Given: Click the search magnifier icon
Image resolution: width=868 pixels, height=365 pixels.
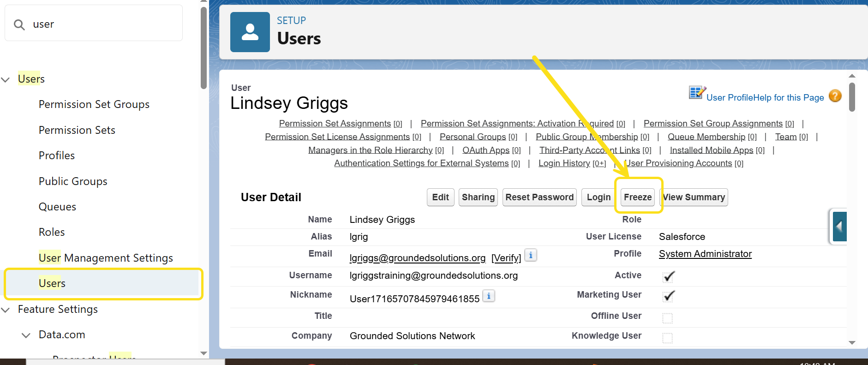Looking at the screenshot, I should coord(19,24).
